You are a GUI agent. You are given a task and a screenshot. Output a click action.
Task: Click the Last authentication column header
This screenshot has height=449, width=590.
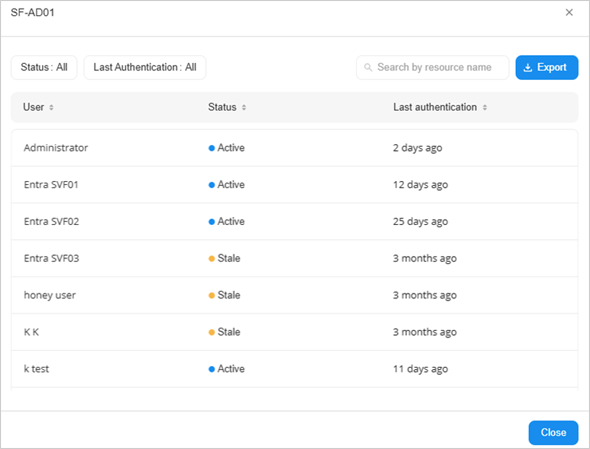click(435, 107)
